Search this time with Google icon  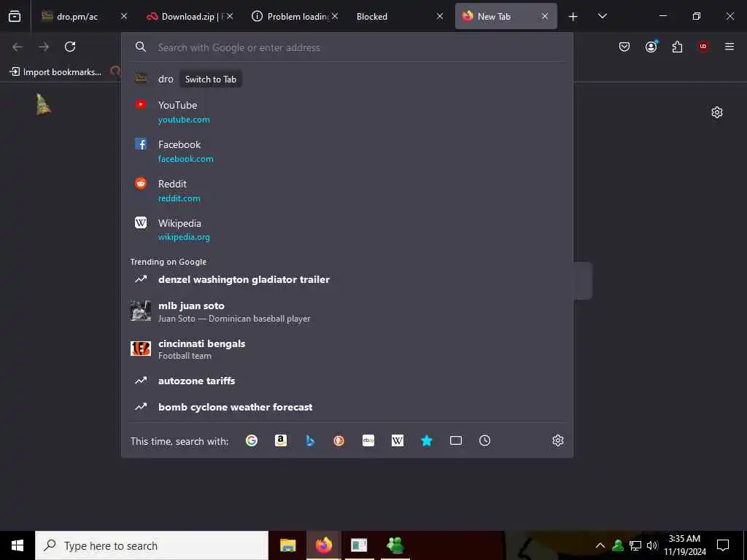pos(252,440)
